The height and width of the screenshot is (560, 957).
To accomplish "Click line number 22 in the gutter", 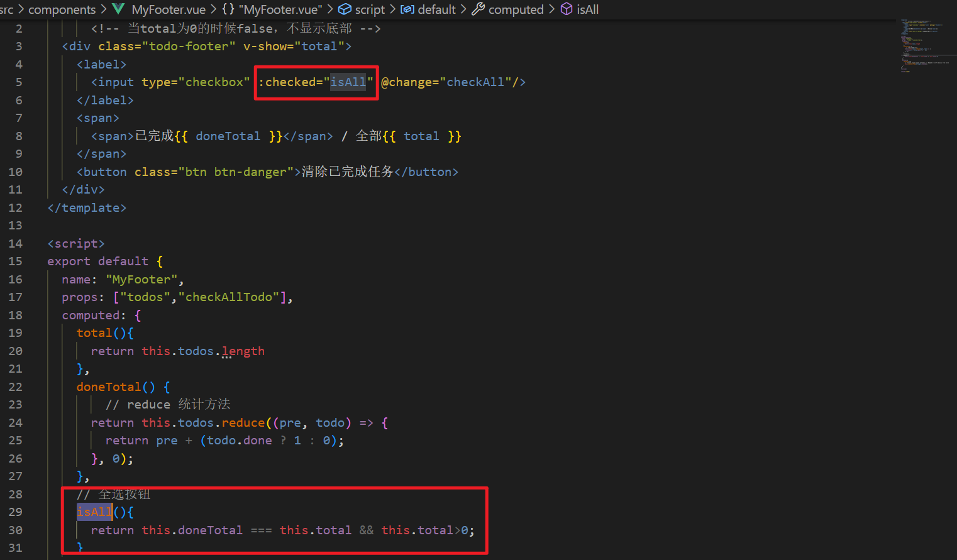I will click(15, 387).
